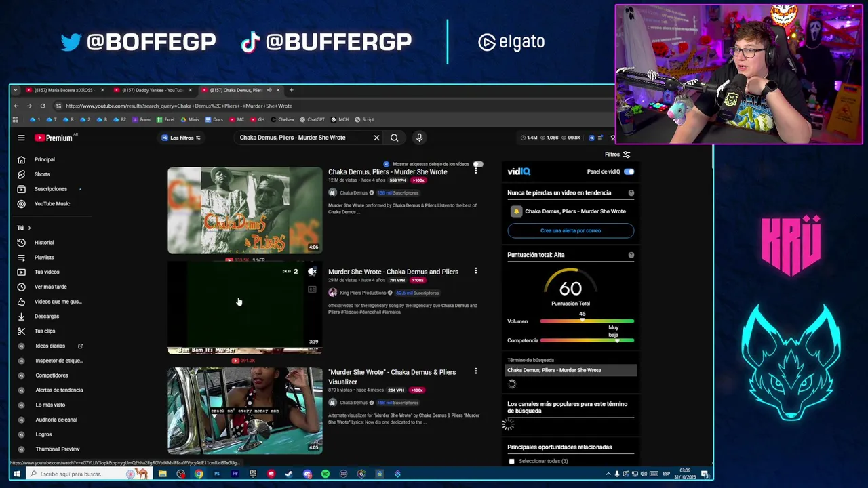Image resolution: width=868 pixels, height=488 pixels.
Task: Open Suscripciones in the sidebar
Action: pos(50,189)
